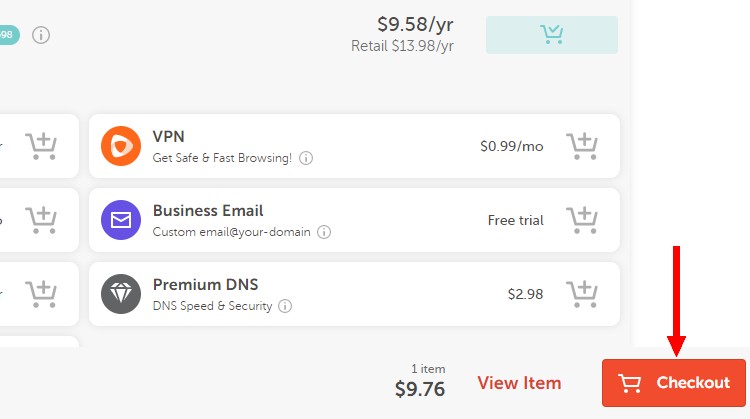Add middle-left partially visible product to cart

pos(41,220)
